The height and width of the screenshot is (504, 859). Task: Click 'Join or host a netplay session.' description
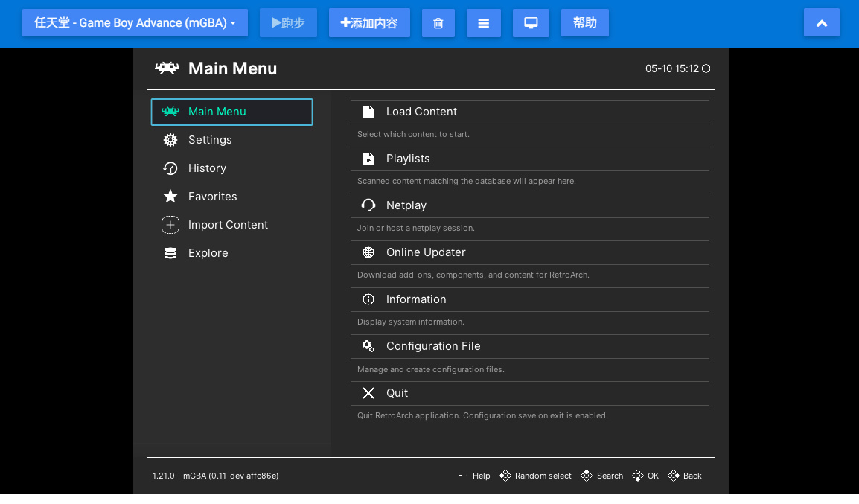pos(416,228)
